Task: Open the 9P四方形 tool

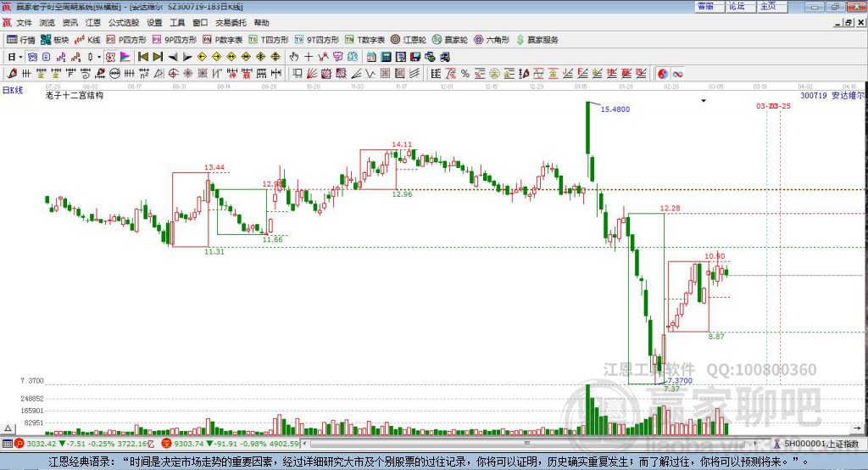Action: tap(175, 40)
